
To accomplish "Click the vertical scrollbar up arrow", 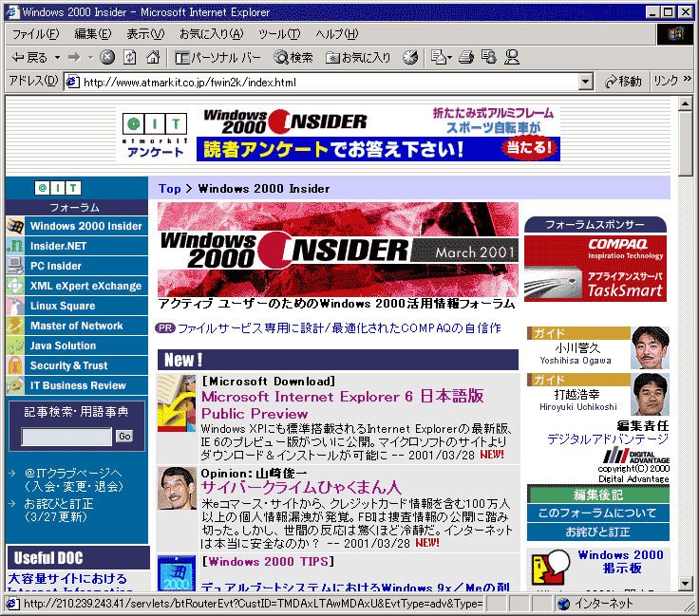I will pyautogui.click(x=685, y=103).
